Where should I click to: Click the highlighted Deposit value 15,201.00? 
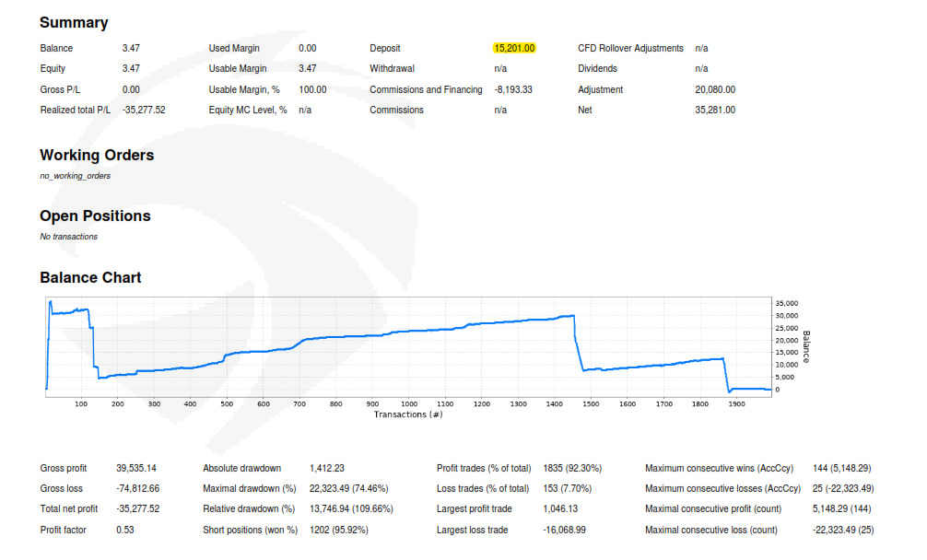pos(514,49)
